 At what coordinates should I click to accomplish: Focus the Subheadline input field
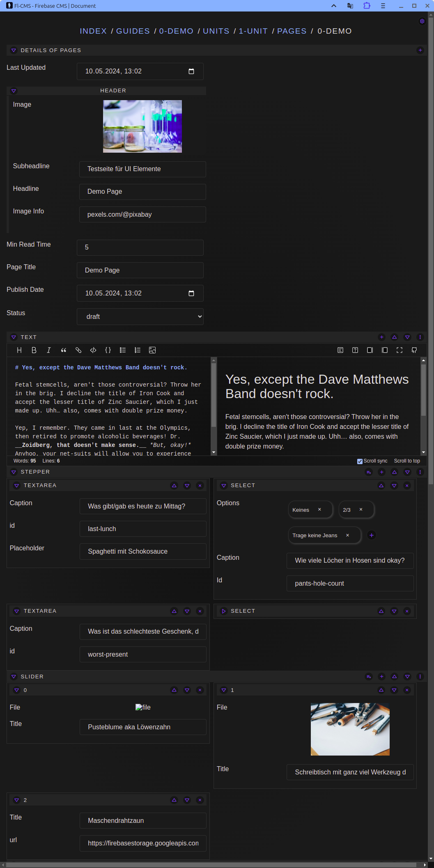[142, 169]
